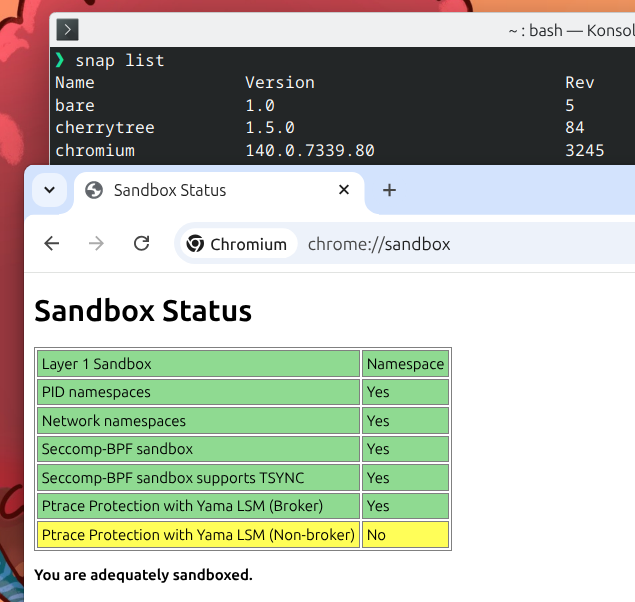Click the Konsole new tab terminal icon

coord(67,30)
